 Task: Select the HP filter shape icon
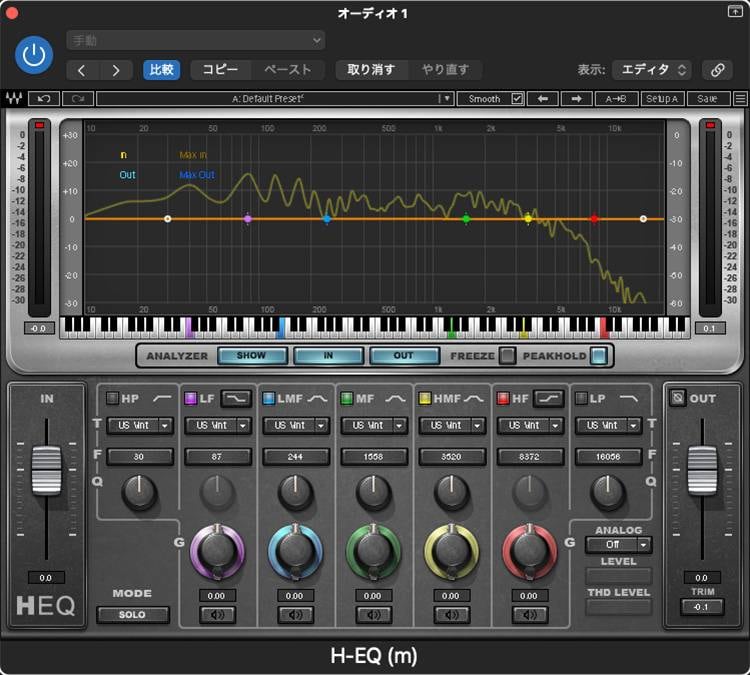[x=162, y=398]
